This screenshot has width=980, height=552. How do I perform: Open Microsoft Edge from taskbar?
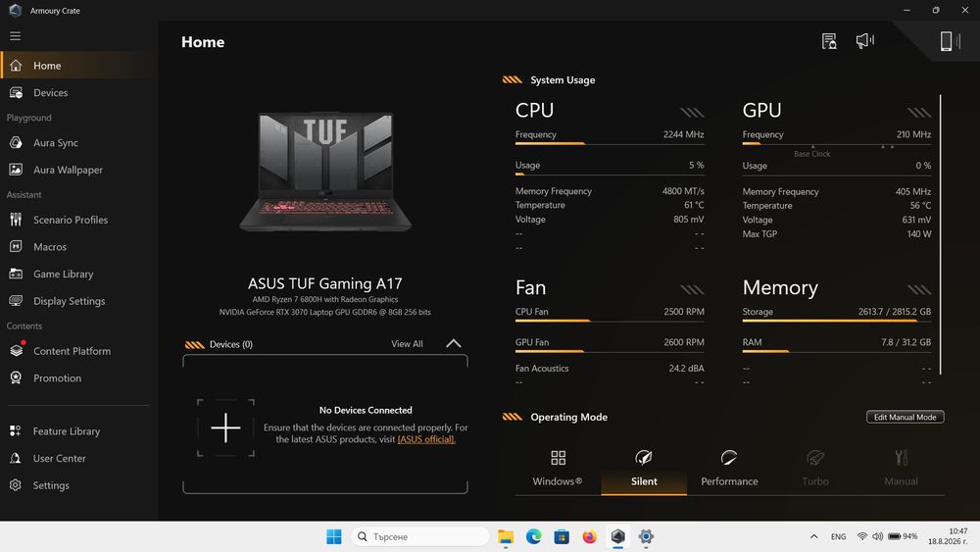coord(533,536)
